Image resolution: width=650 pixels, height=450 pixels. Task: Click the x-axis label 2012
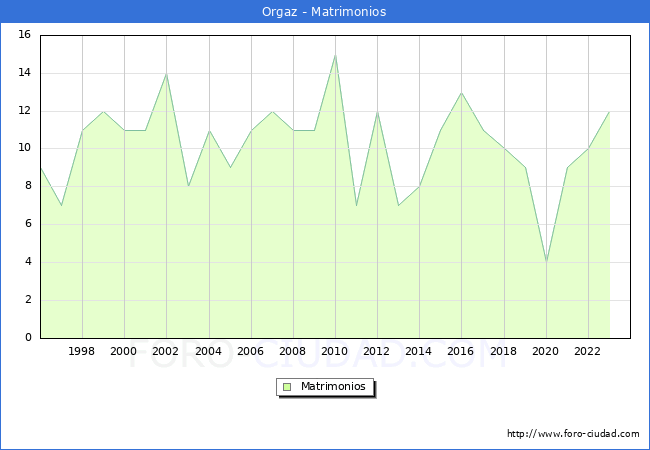click(376, 351)
